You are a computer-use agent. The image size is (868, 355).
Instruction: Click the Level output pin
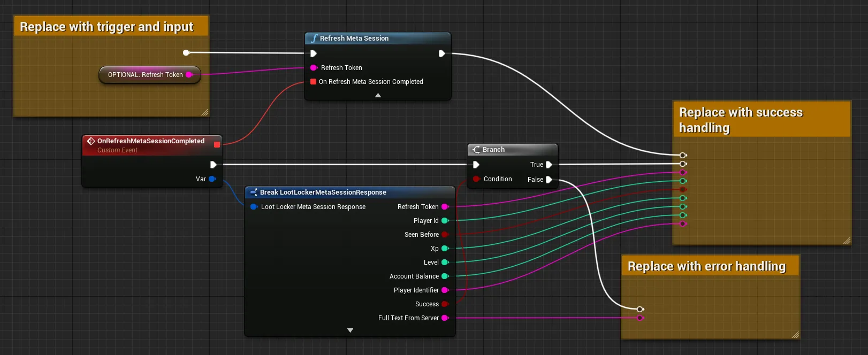point(445,263)
